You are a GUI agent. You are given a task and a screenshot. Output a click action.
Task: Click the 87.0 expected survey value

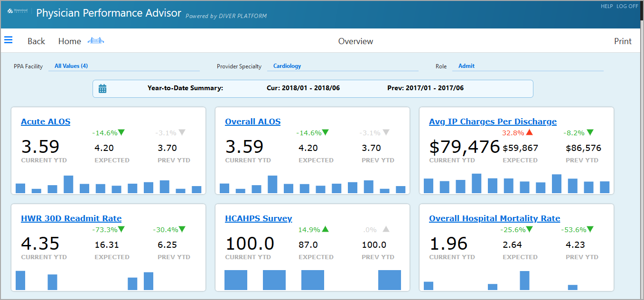(x=308, y=245)
